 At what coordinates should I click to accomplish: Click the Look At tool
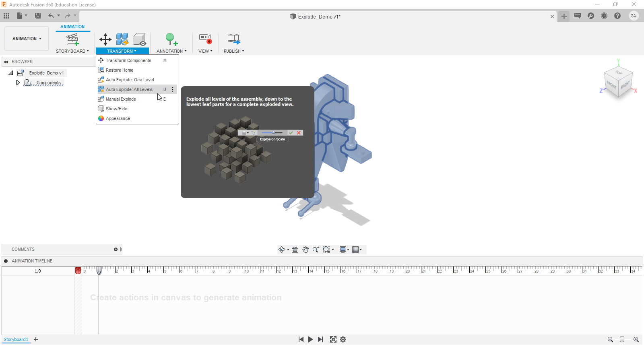pyautogui.click(x=295, y=250)
